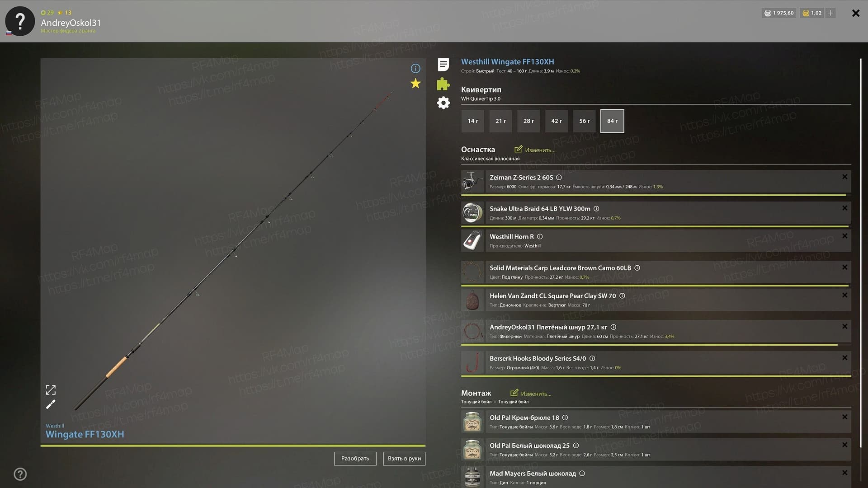Open the notes document icon
The height and width of the screenshot is (488, 868).
click(443, 65)
